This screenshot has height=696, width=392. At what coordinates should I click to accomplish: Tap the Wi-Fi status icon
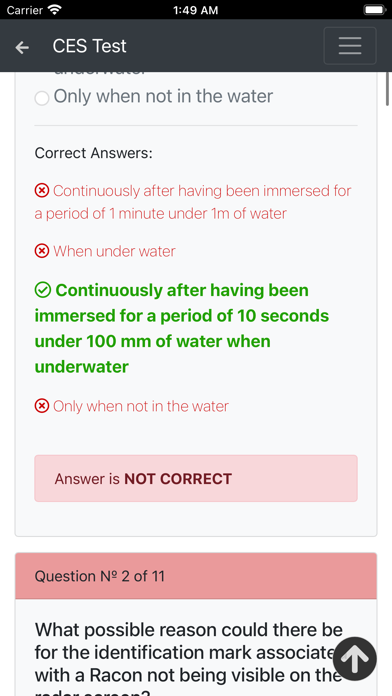tap(55, 9)
